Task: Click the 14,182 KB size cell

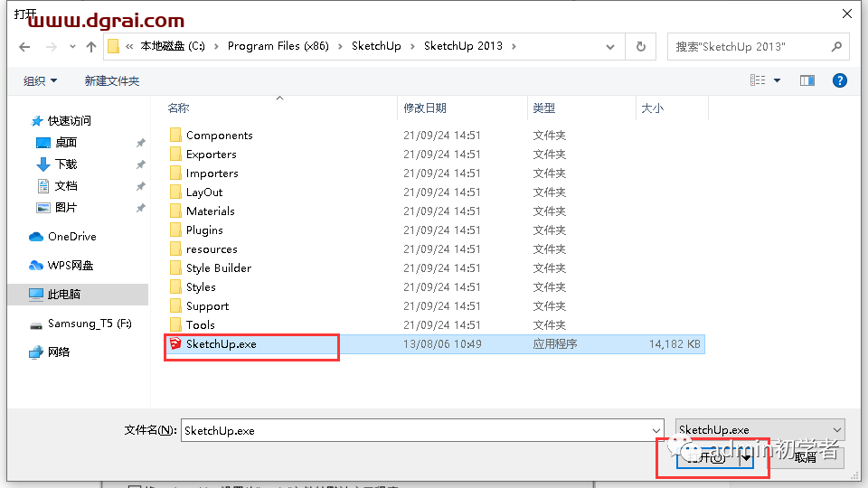Action: (x=675, y=344)
